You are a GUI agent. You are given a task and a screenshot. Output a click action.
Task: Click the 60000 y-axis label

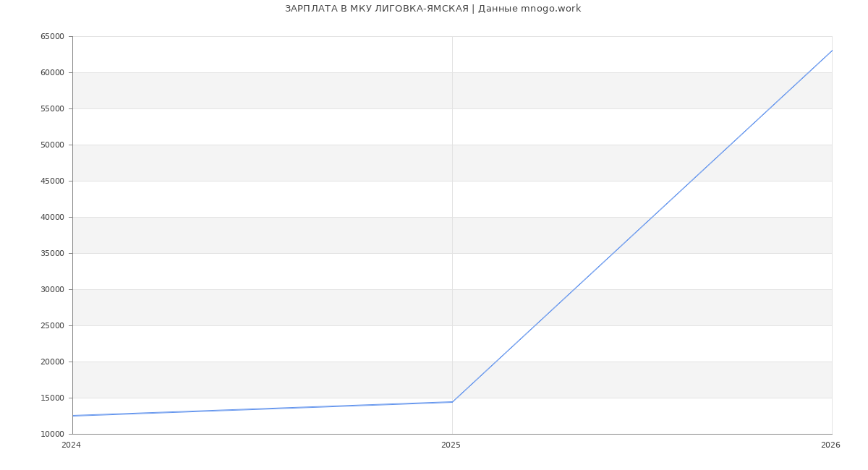click(x=52, y=72)
